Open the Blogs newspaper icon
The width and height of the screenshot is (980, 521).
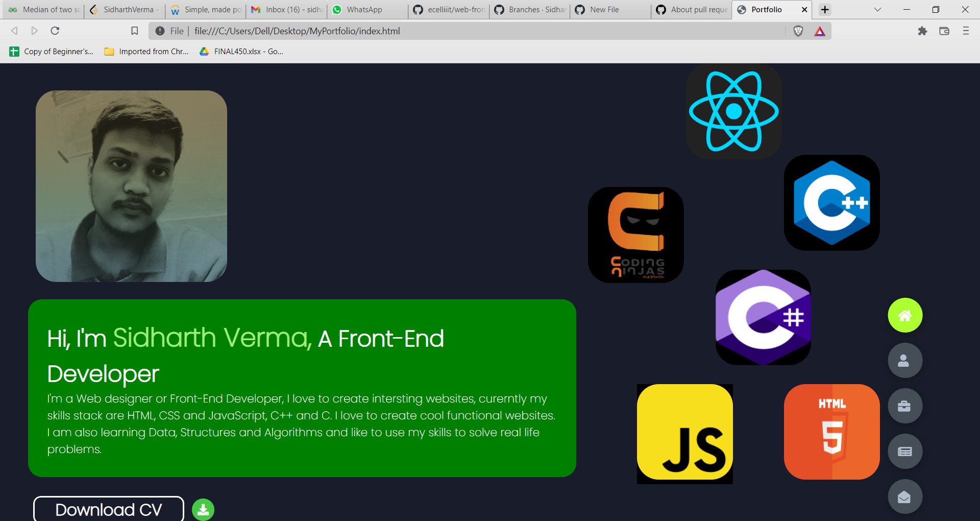click(x=905, y=452)
